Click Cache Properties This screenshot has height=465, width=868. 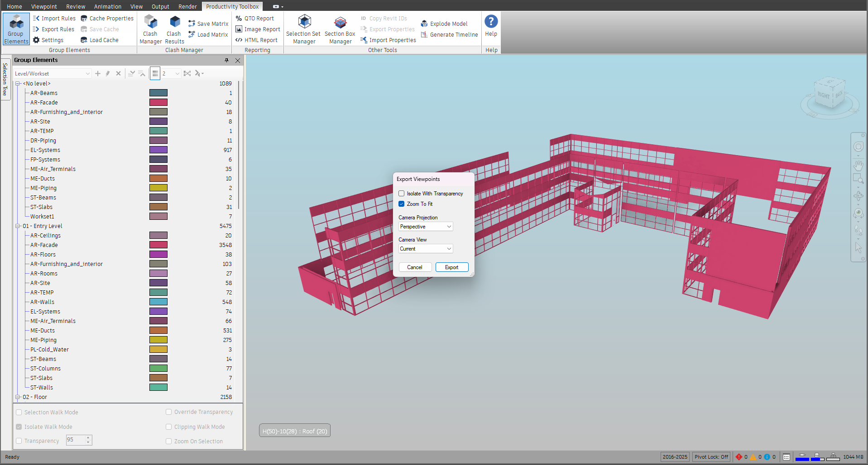107,18
